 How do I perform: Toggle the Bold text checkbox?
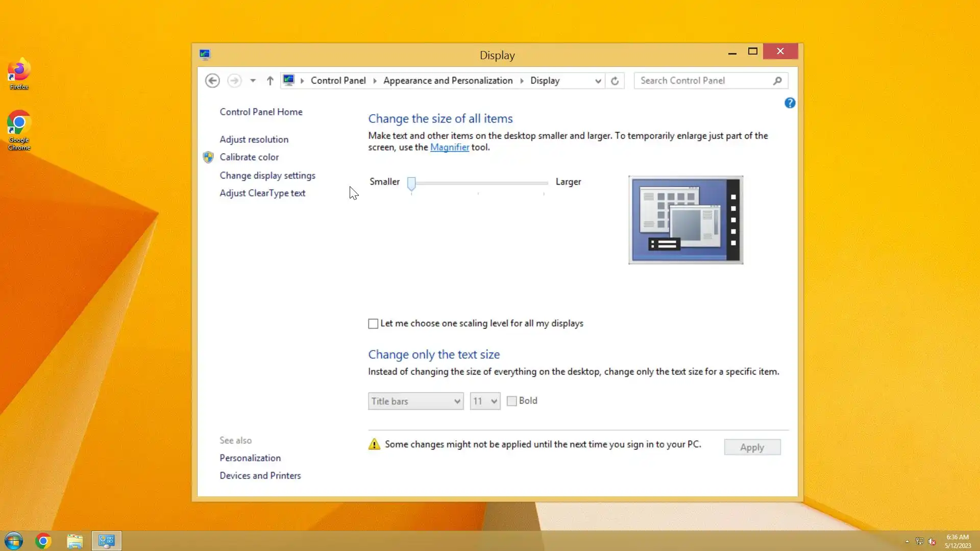point(511,401)
